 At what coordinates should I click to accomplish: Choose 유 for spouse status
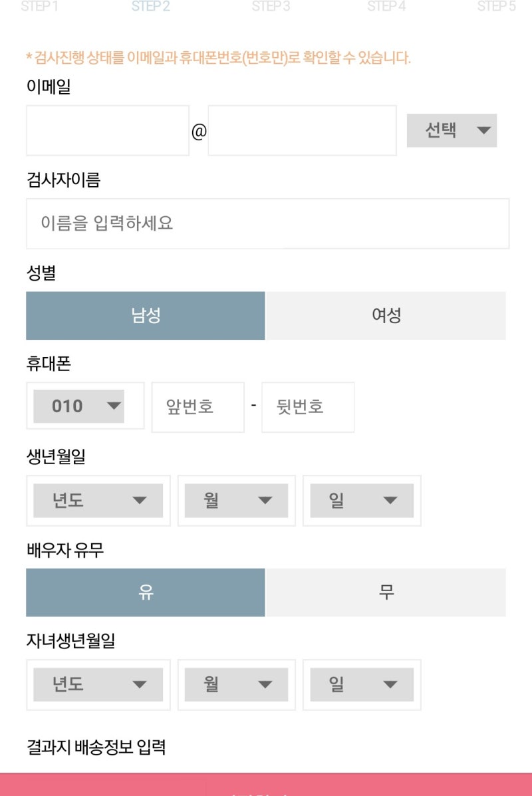(x=145, y=592)
